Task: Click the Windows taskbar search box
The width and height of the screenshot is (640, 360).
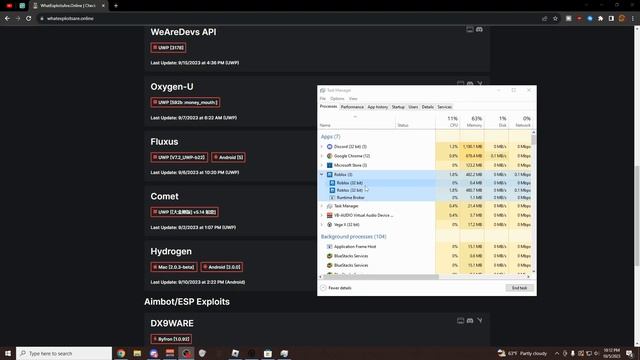Action: pyautogui.click(x=64, y=353)
